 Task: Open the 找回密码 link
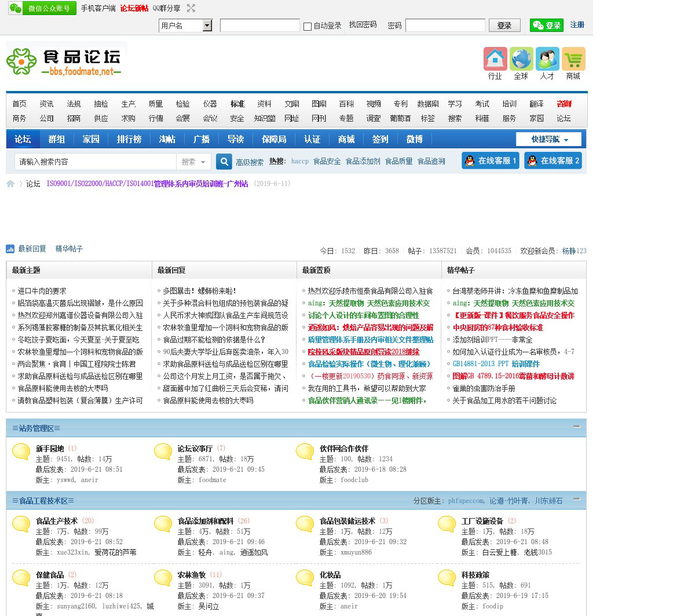coord(363,25)
